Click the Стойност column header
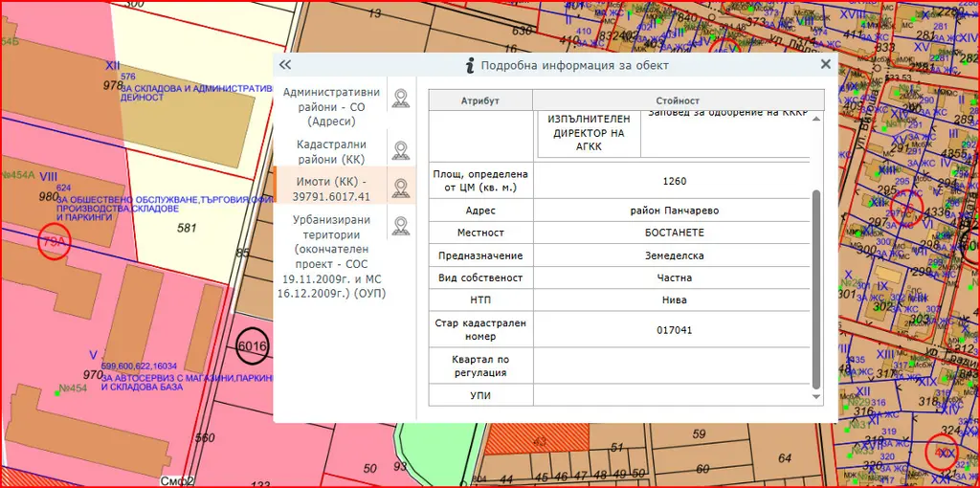This screenshot has height=488, width=980. pyautogui.click(x=679, y=100)
